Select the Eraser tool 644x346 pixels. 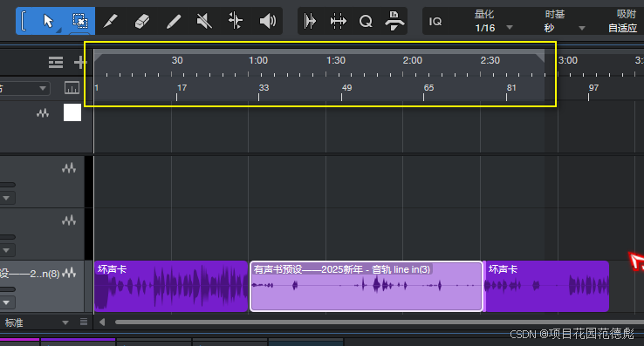coord(142,21)
